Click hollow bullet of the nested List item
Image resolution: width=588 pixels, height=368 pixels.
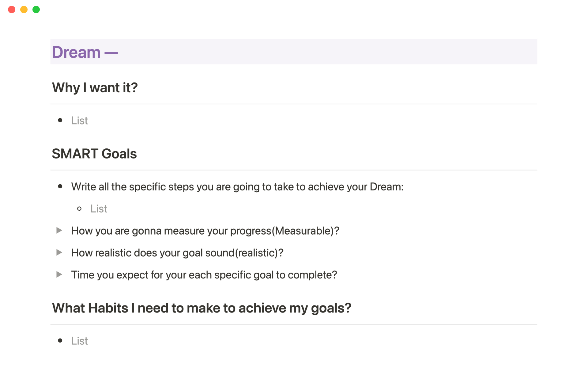tap(79, 209)
